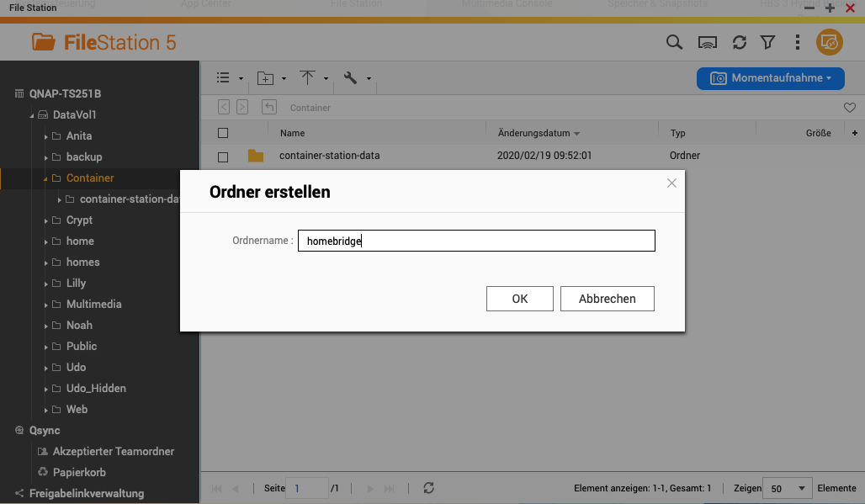Open the three-dot more settings menu
Image resolution: width=865 pixels, height=504 pixels.
798,42
